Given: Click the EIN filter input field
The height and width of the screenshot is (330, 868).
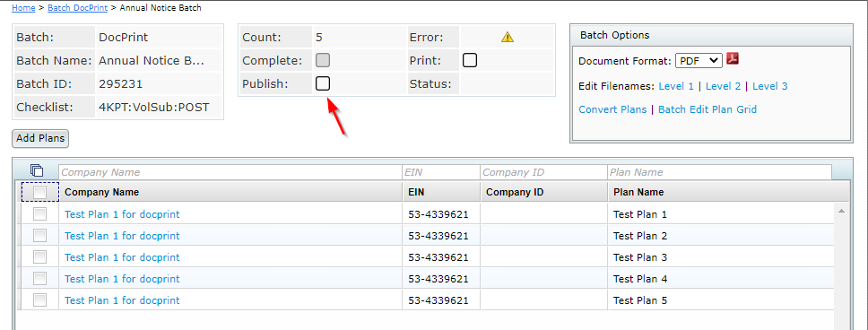Looking at the screenshot, I should 441,172.
